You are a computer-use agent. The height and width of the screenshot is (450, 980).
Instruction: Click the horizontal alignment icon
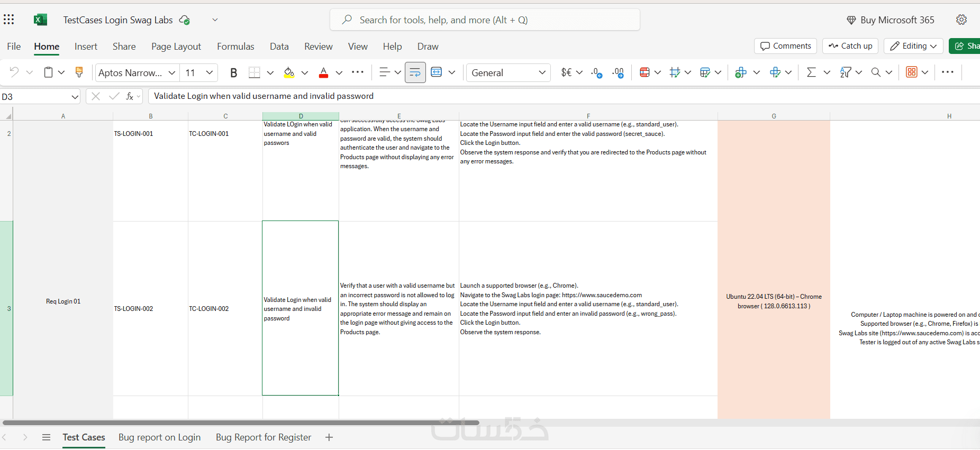pos(385,72)
